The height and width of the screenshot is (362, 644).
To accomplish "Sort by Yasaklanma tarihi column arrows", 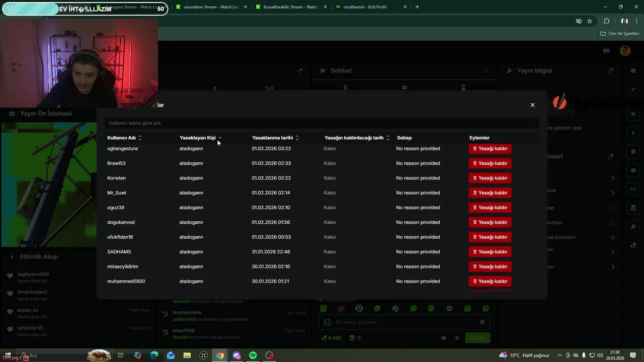I will [297, 138].
